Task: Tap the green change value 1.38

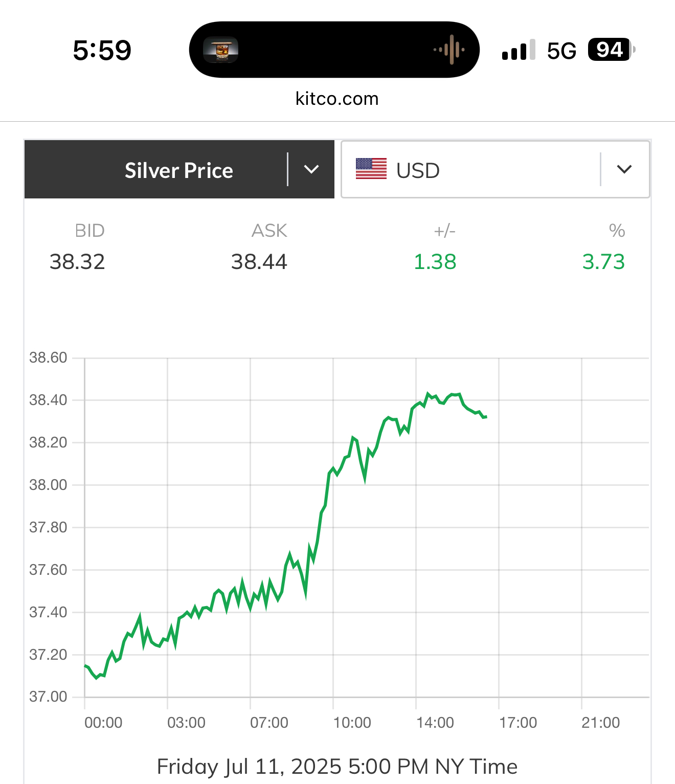Action: point(435,262)
